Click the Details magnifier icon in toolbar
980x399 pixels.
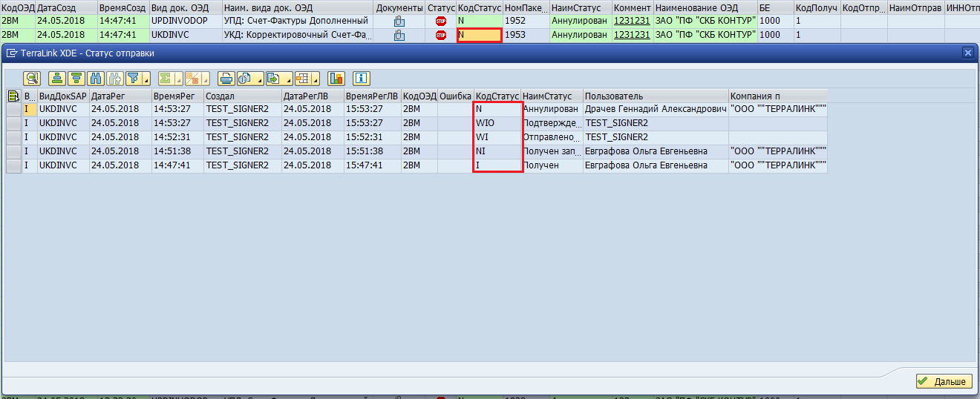[x=32, y=79]
